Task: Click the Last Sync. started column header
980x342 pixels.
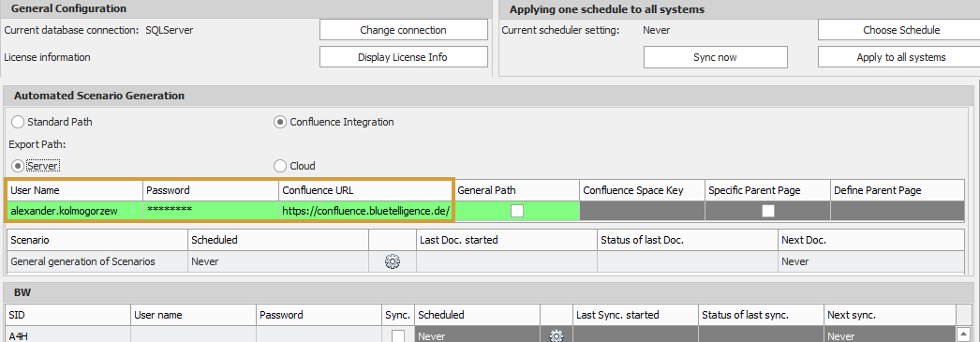Action: [x=635, y=315]
